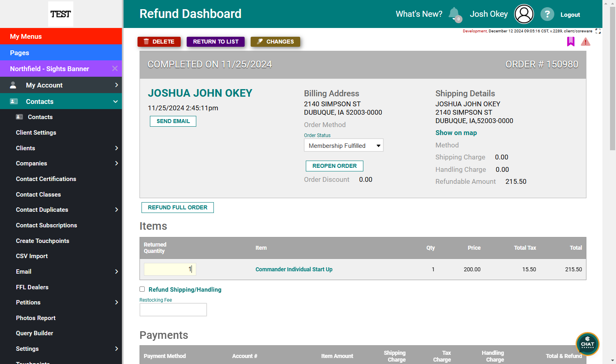The width and height of the screenshot is (616, 364).
Task: Click the My Account person icon
Action: click(x=13, y=85)
